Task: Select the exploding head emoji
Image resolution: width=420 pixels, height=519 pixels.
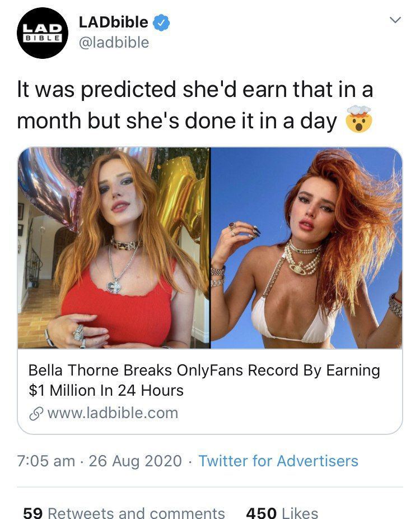Action: click(359, 119)
